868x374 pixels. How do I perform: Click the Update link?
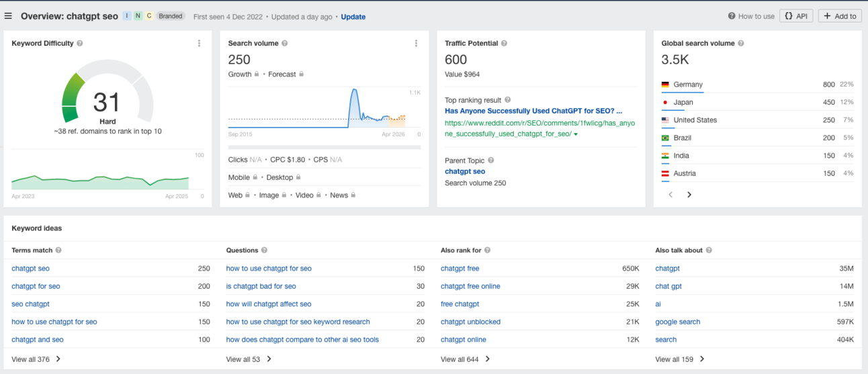pos(353,17)
